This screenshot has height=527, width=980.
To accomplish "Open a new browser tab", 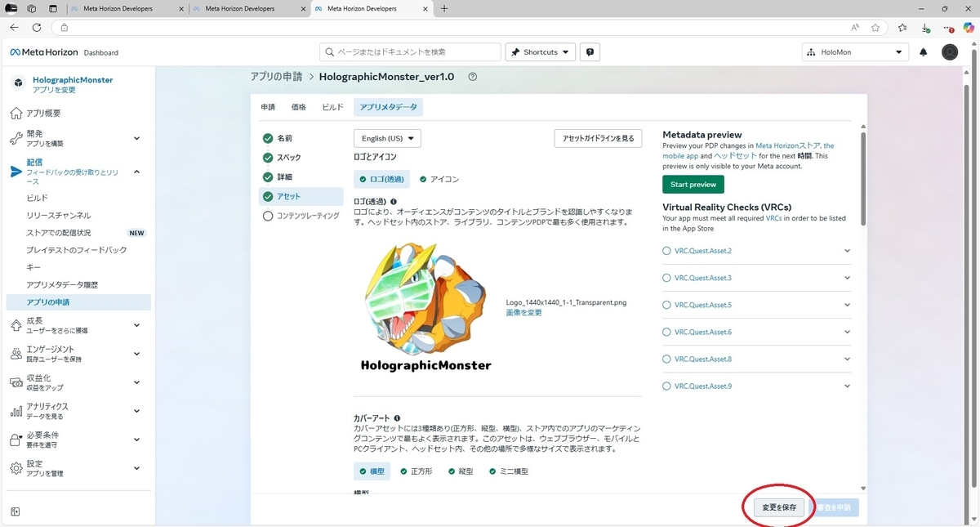I will coord(444,8).
